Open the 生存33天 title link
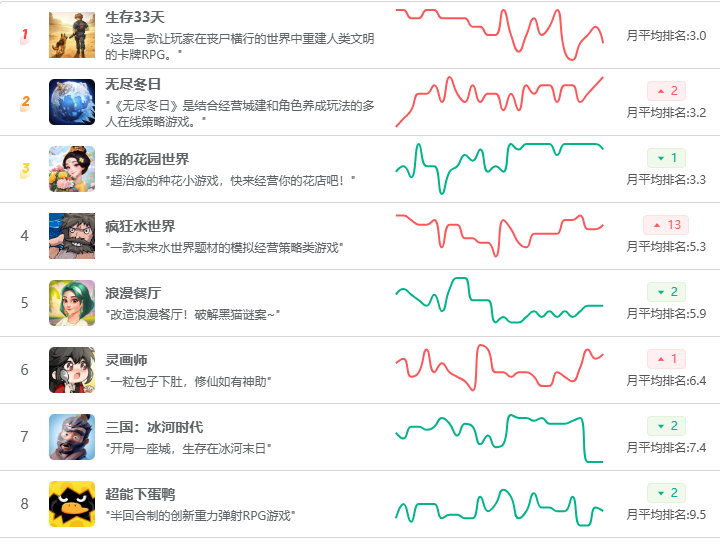The height and width of the screenshot is (544, 720). tap(135, 18)
